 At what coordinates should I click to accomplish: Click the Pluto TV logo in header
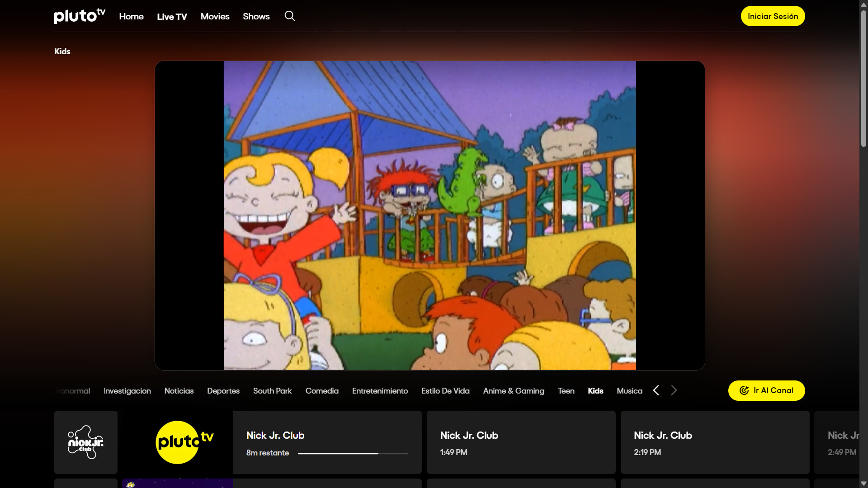(x=80, y=16)
